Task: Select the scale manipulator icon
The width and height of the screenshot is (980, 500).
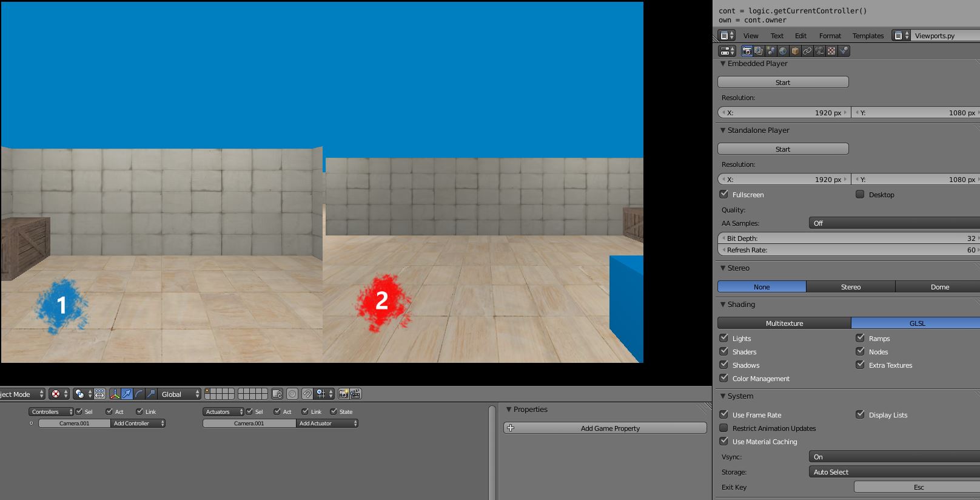Action: (x=151, y=394)
